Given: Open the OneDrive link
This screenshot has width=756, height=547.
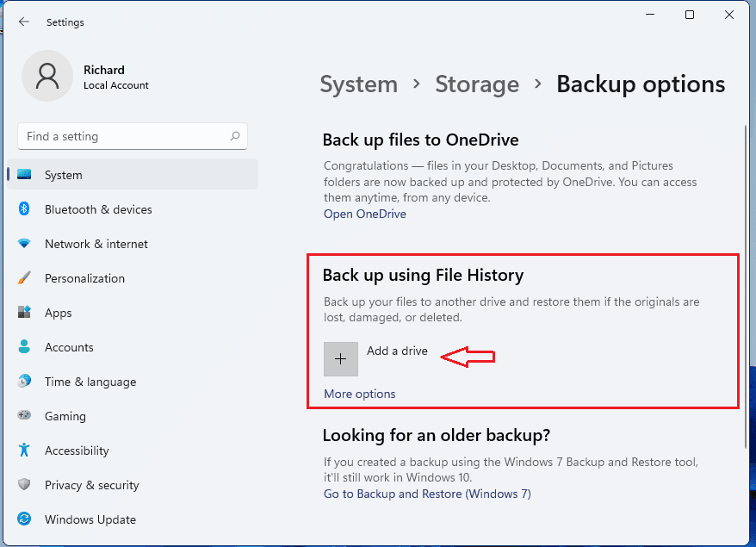Looking at the screenshot, I should click(x=364, y=214).
